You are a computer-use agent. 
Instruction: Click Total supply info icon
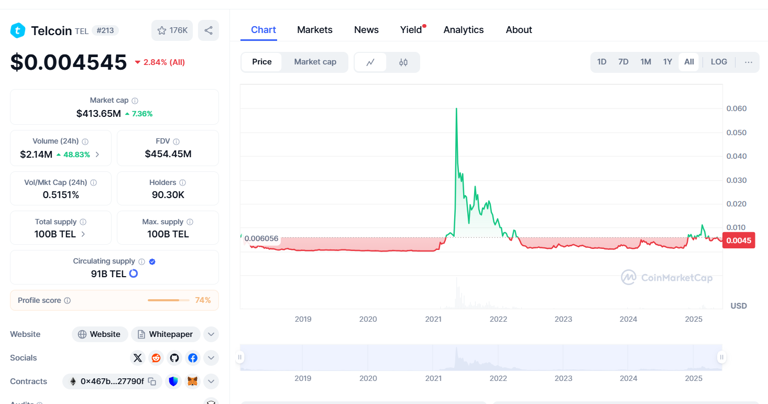point(83,222)
